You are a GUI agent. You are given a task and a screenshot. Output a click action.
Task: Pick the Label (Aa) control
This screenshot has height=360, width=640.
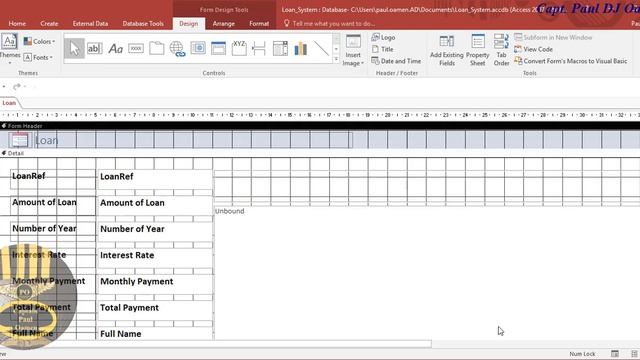tap(116, 49)
